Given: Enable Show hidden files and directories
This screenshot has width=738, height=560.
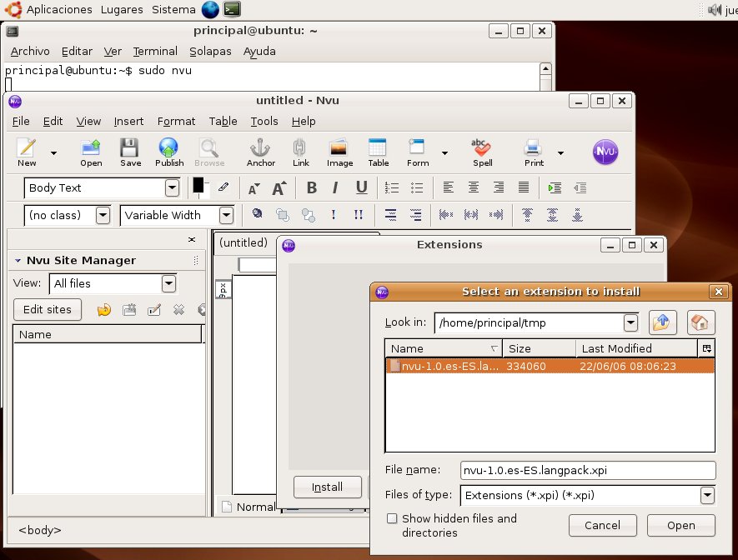Looking at the screenshot, I should [x=392, y=519].
